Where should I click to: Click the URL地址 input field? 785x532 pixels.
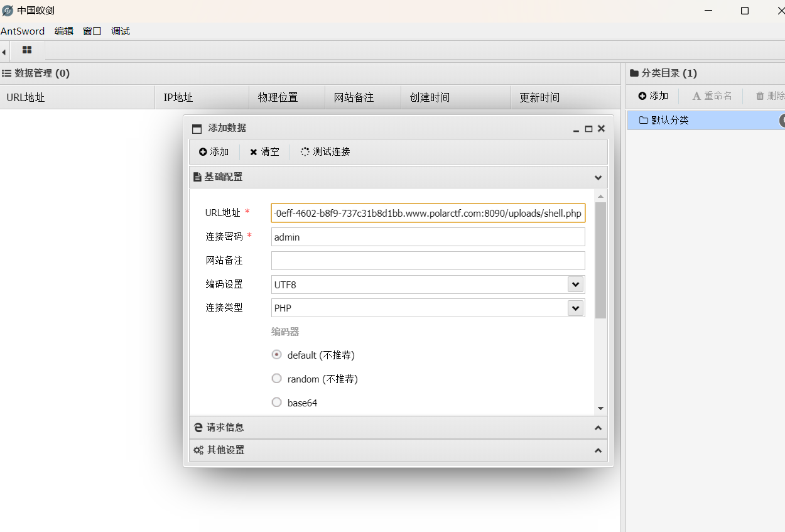coord(428,214)
